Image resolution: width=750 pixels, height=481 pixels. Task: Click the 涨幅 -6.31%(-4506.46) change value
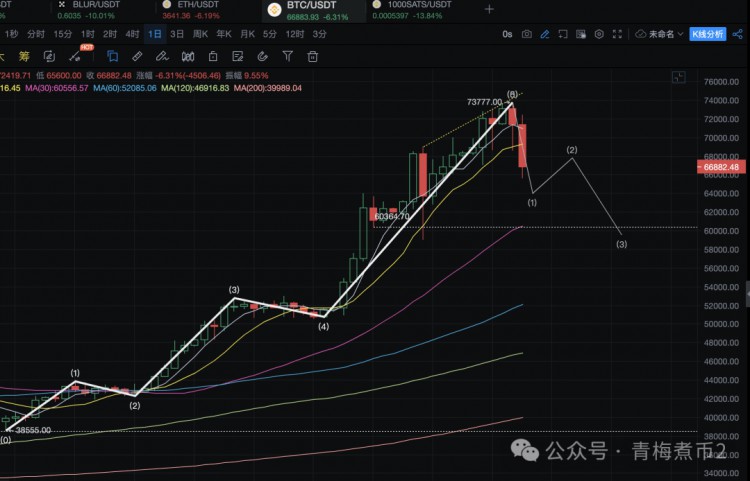coord(178,76)
